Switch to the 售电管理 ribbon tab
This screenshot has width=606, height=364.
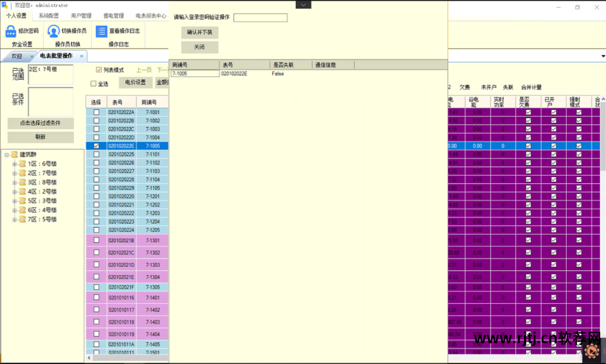(x=114, y=16)
